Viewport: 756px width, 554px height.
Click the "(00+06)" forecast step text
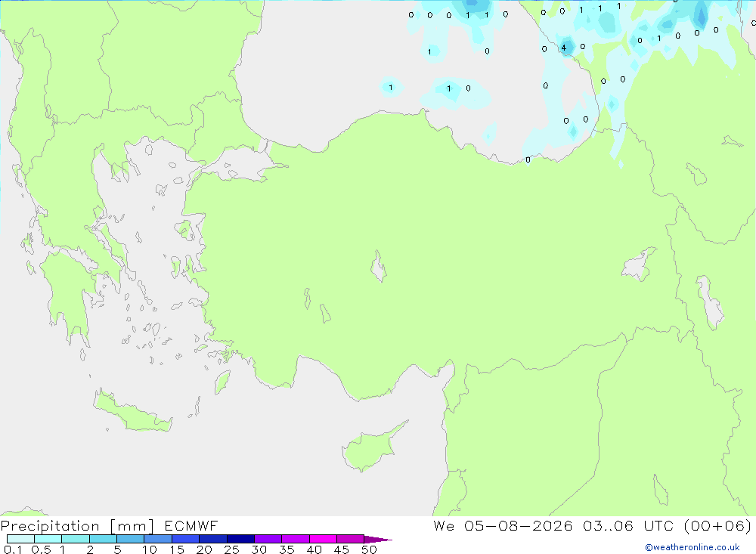point(718,525)
